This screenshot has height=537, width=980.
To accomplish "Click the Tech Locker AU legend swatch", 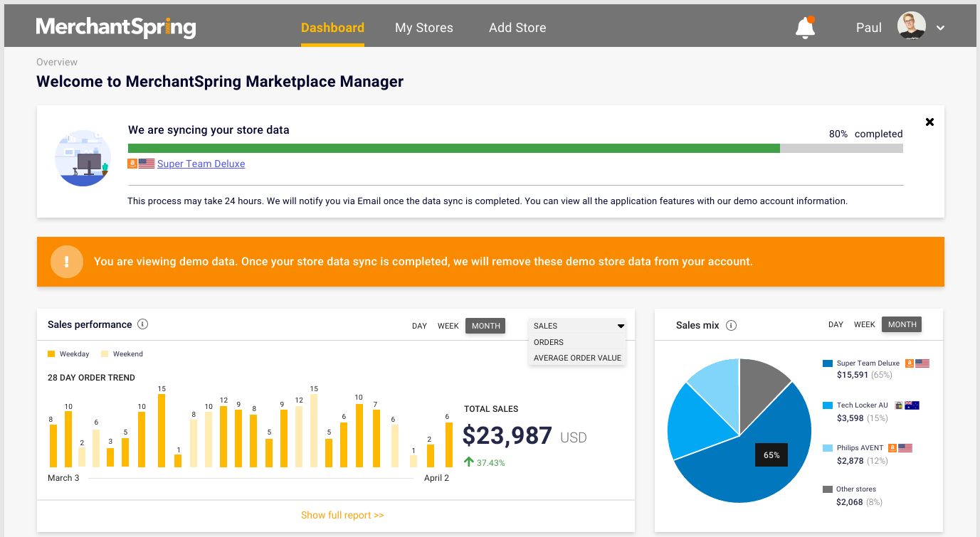I will pyautogui.click(x=828, y=405).
